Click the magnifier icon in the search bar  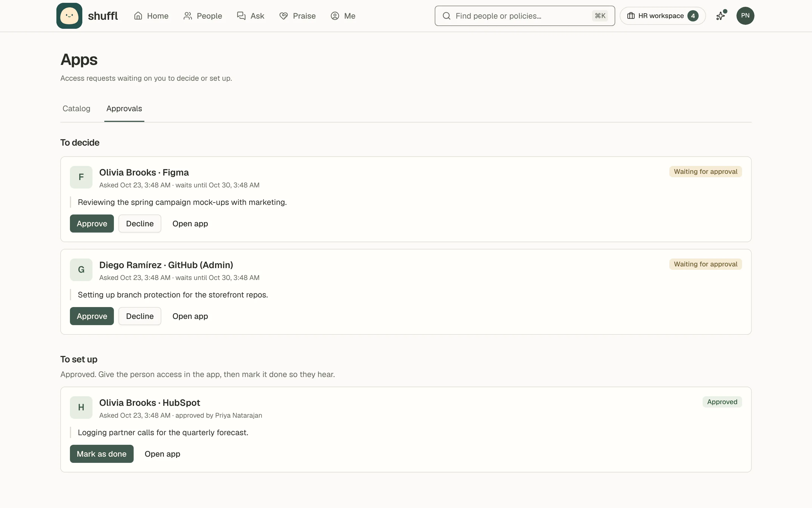pos(446,16)
